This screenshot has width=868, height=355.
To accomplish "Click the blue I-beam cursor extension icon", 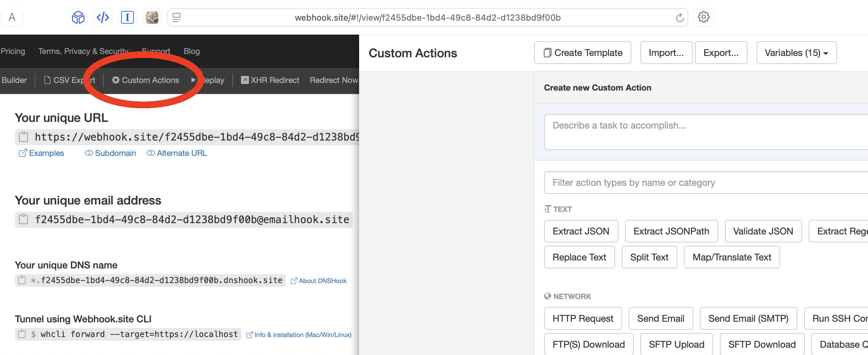I will click(x=127, y=17).
